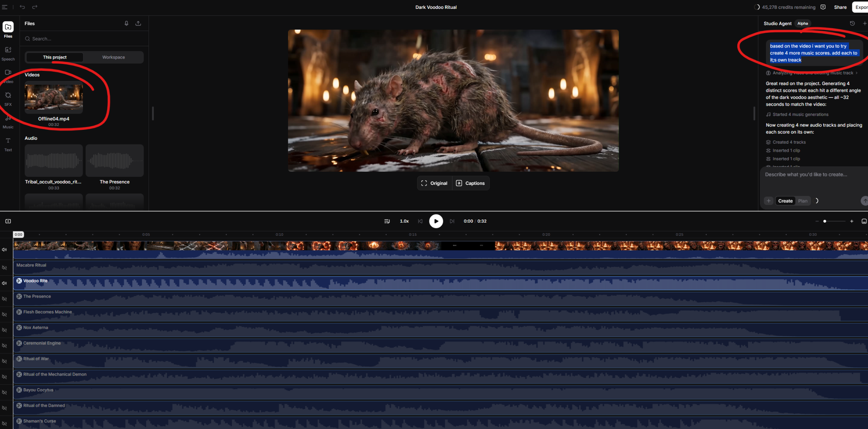Start a new Studio Agent chat

click(x=865, y=23)
